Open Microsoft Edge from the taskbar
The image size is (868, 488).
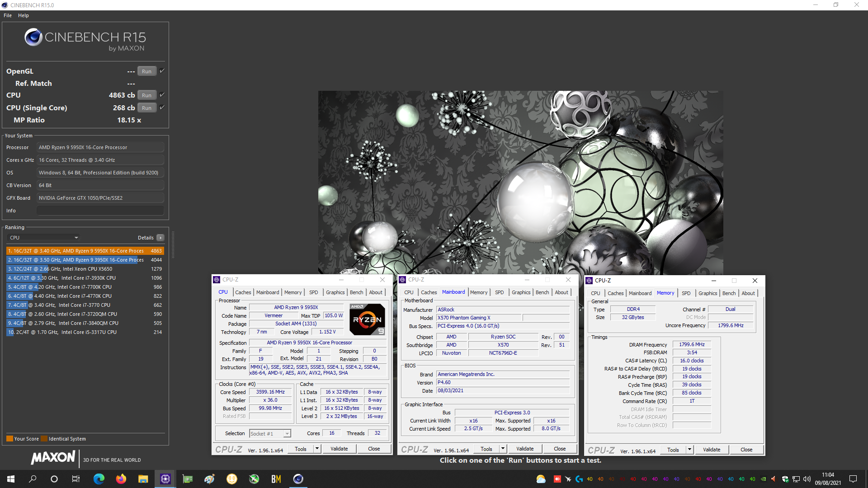pos(99,479)
